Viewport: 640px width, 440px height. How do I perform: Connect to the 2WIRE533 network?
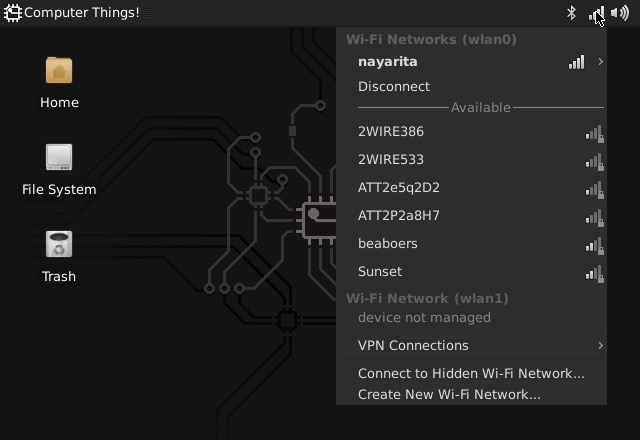391,160
